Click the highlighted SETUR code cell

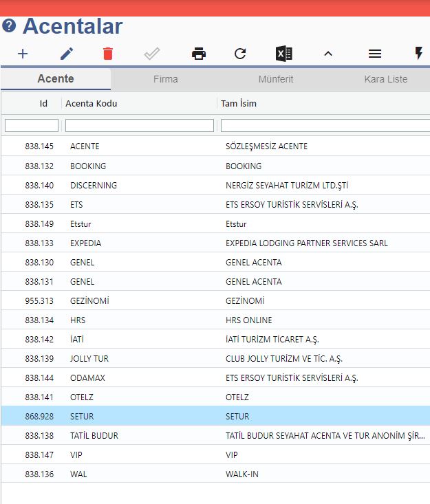(x=82, y=417)
